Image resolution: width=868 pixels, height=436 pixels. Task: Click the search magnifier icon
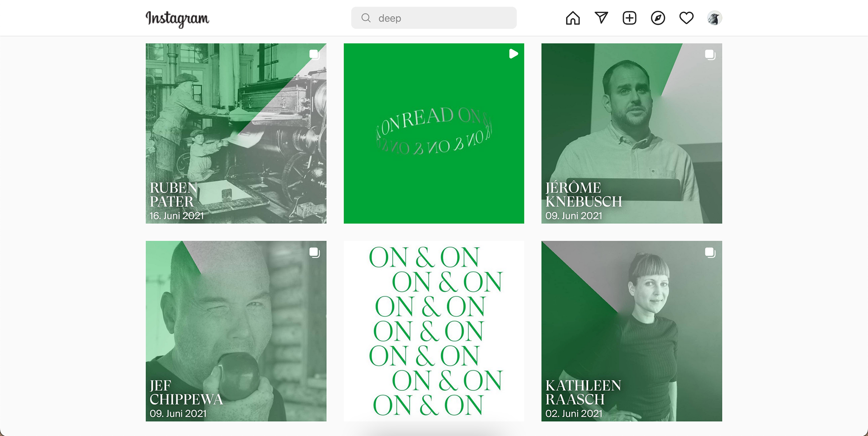pyautogui.click(x=366, y=18)
